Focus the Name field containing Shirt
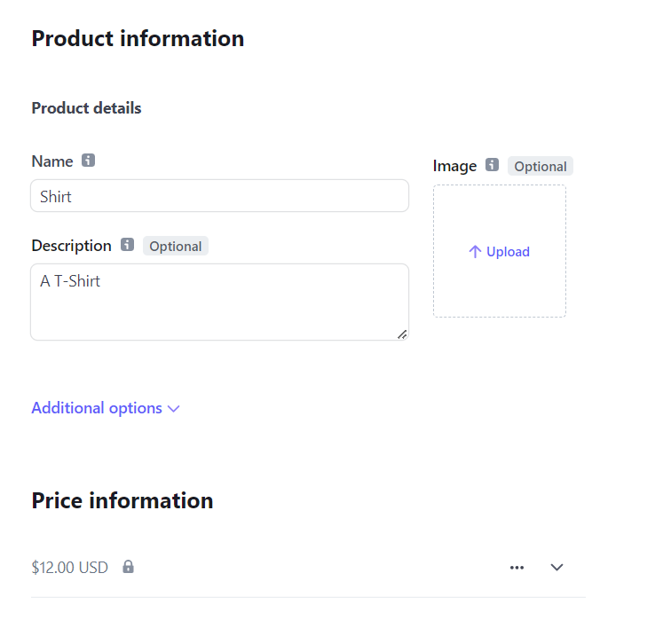The height and width of the screenshot is (644, 663). tap(219, 196)
